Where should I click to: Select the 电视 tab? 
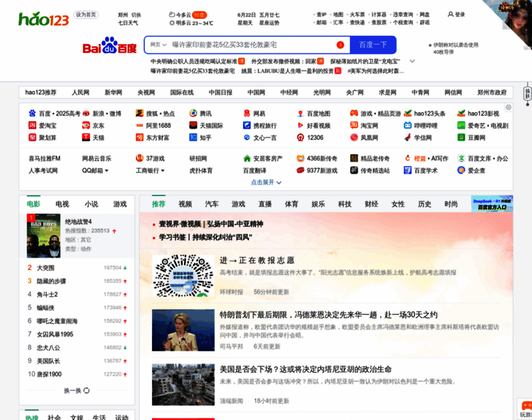pyautogui.click(x=62, y=204)
